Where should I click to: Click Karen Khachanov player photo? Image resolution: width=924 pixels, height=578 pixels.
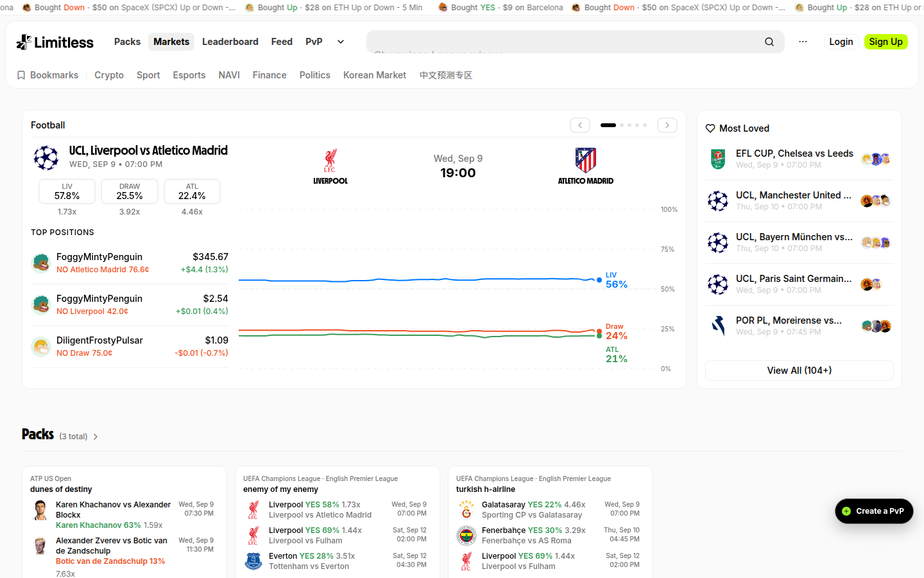point(40,510)
